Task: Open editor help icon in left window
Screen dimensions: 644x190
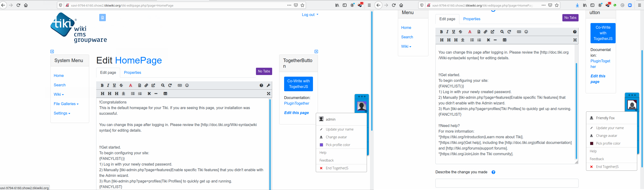Action: tap(261, 85)
